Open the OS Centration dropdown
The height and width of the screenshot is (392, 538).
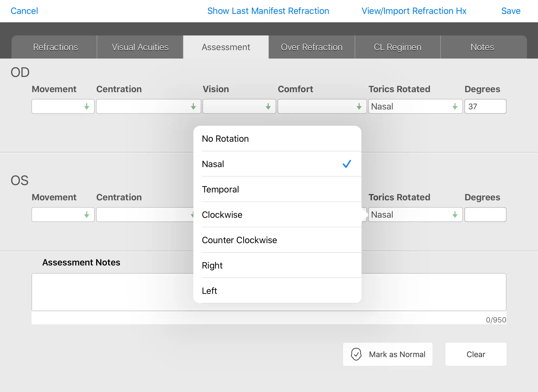(145, 215)
